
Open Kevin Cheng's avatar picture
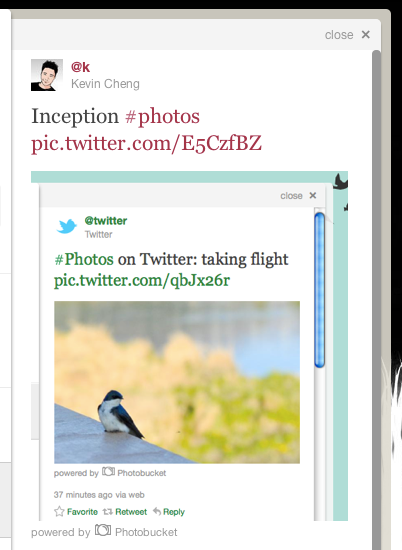click(x=47, y=75)
